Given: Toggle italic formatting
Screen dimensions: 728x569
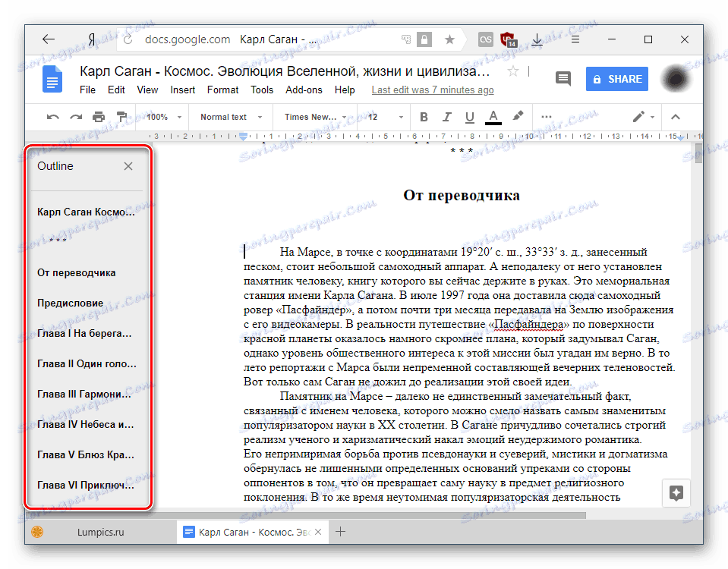Looking at the screenshot, I should [446, 117].
